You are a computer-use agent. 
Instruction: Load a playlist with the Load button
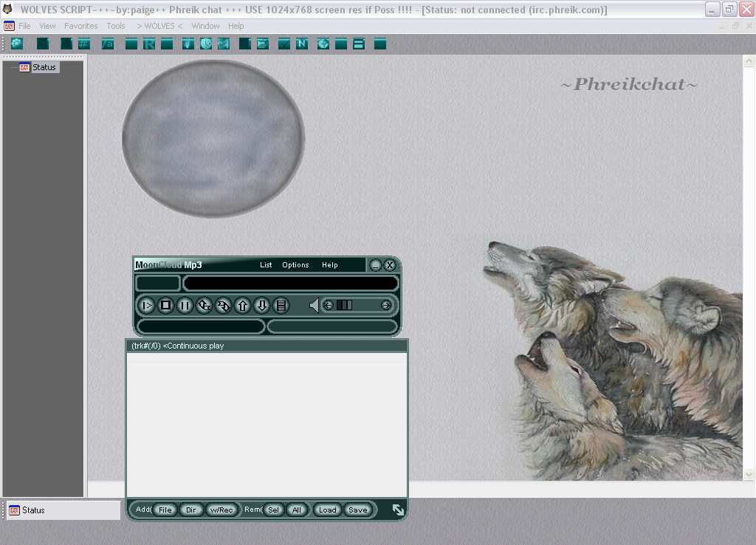327,510
